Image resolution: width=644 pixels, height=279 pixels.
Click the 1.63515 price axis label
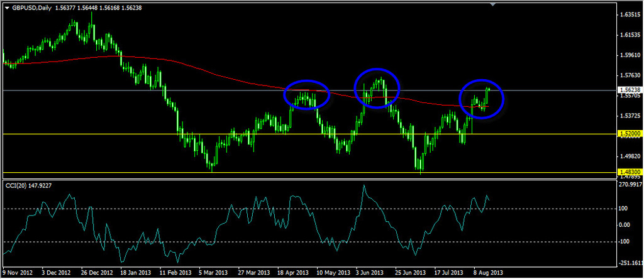(x=630, y=15)
